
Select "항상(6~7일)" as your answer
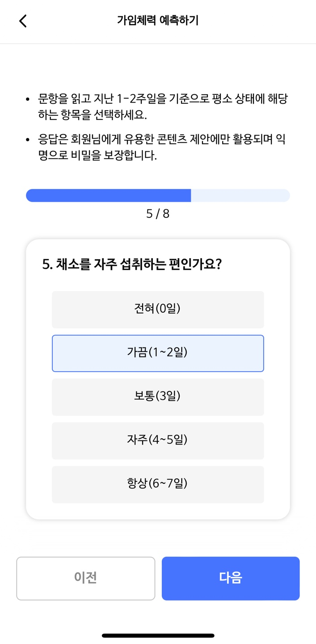[158, 484]
